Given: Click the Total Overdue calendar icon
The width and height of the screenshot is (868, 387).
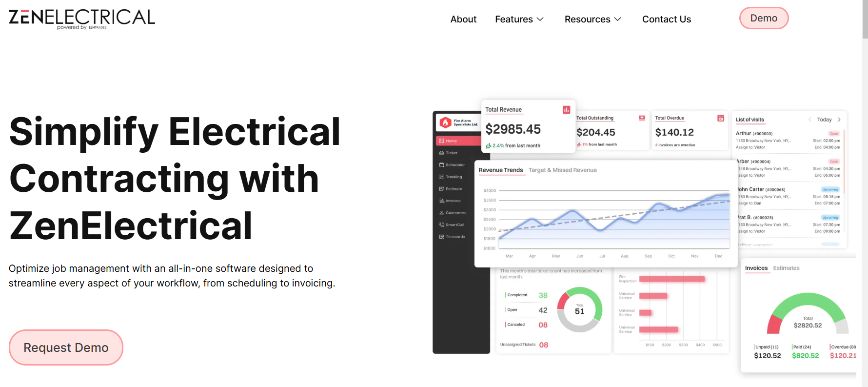Looking at the screenshot, I should pos(721,118).
